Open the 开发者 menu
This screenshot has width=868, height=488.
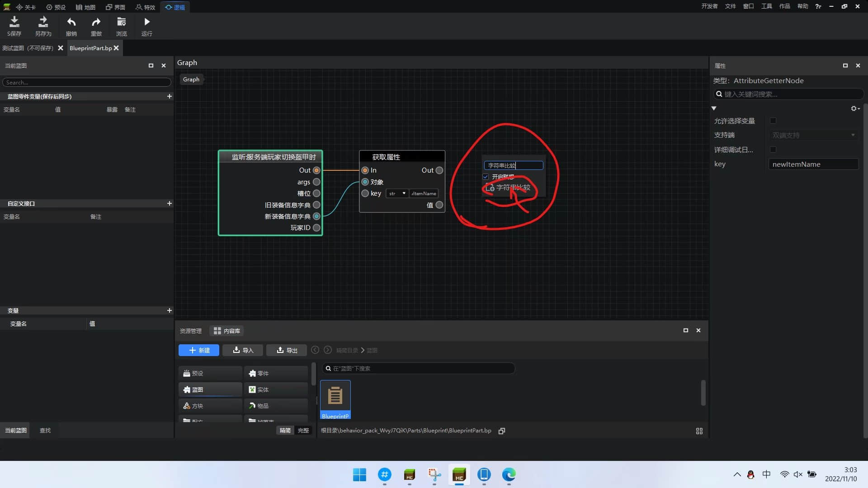click(x=709, y=6)
